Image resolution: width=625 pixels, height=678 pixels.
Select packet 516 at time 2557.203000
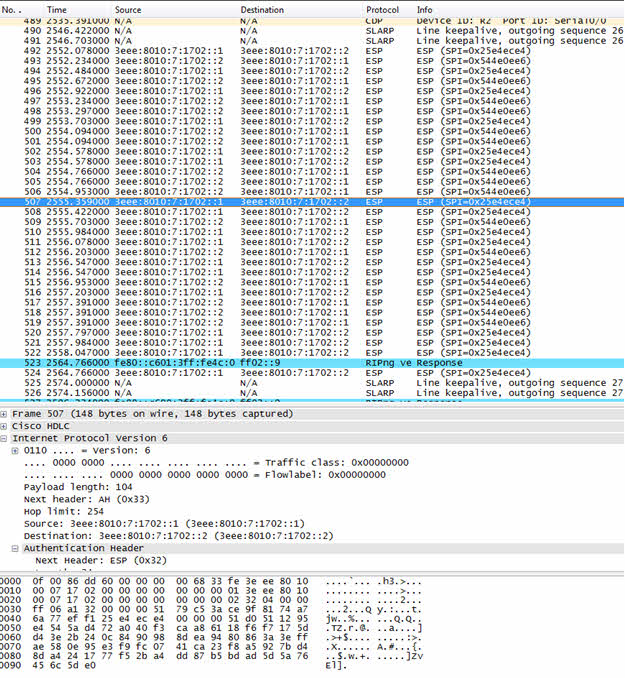tap(312, 292)
